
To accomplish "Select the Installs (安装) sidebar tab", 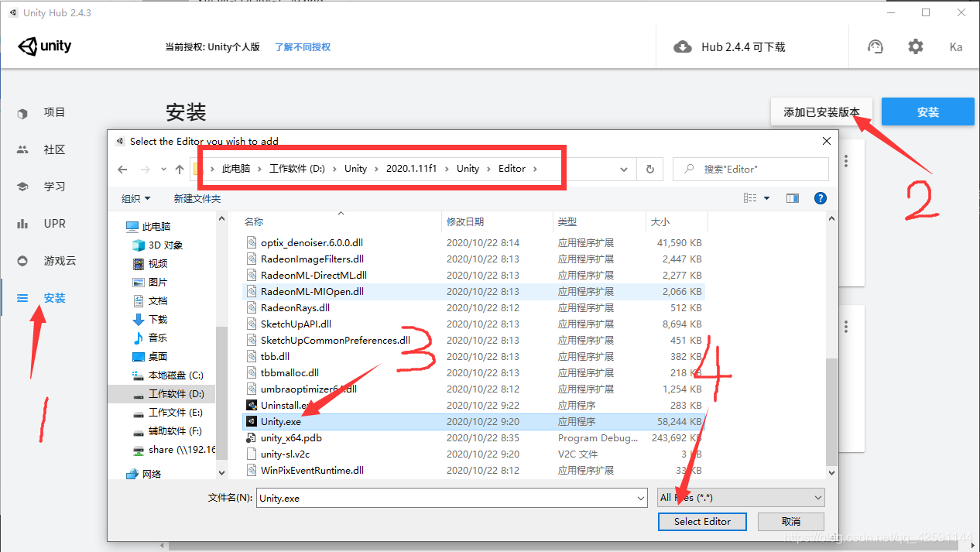I will [x=43, y=298].
